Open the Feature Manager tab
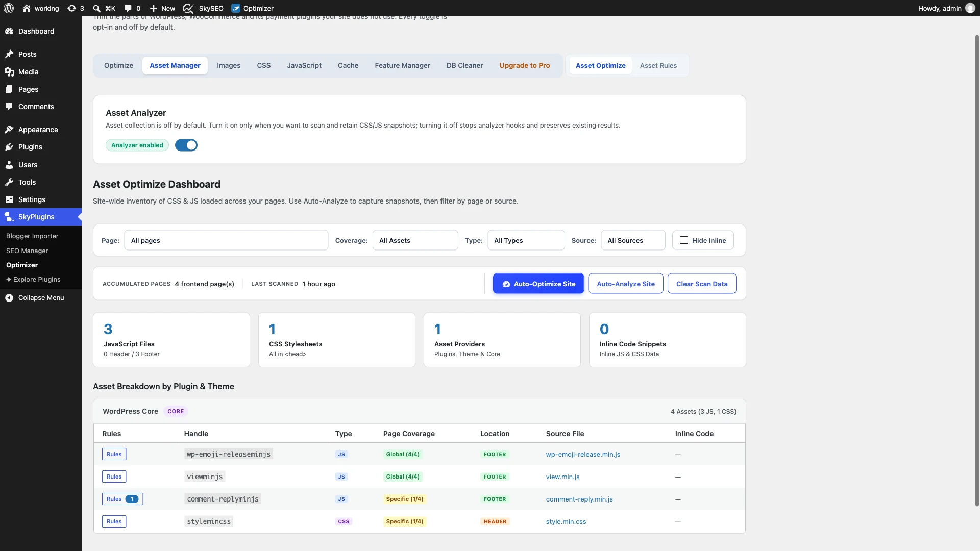The height and width of the screenshot is (551, 980). click(402, 65)
